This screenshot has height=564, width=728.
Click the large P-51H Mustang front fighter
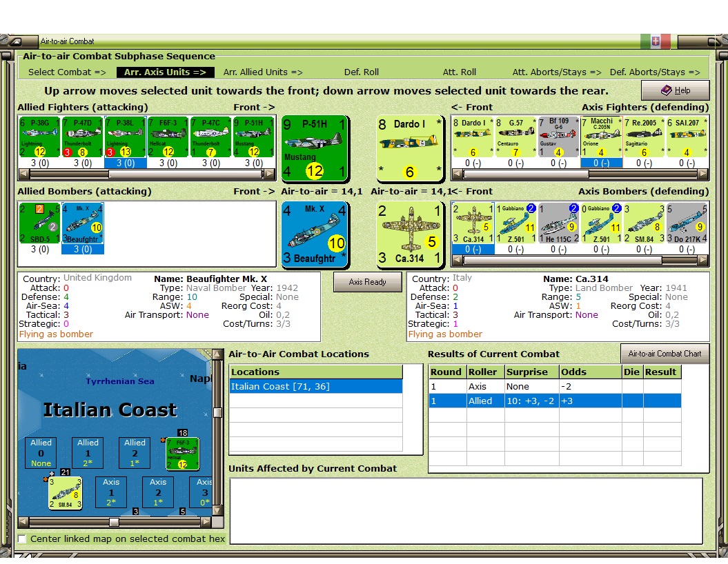pos(315,148)
